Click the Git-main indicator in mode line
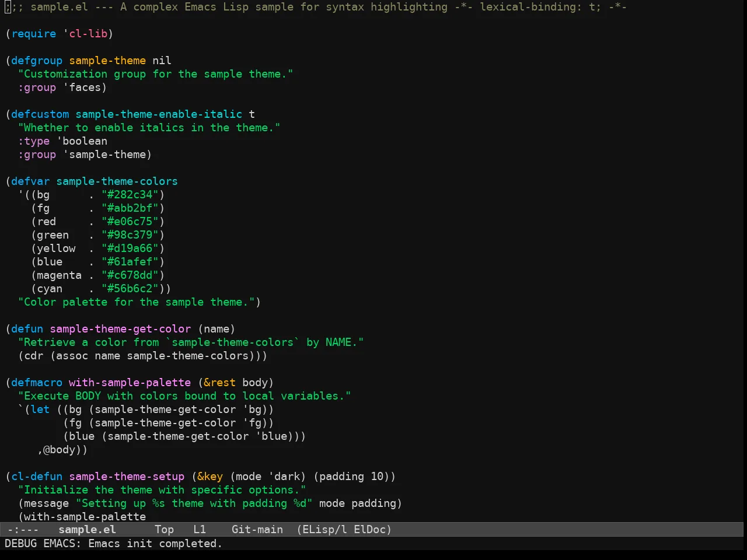The image size is (747, 560). click(x=257, y=530)
